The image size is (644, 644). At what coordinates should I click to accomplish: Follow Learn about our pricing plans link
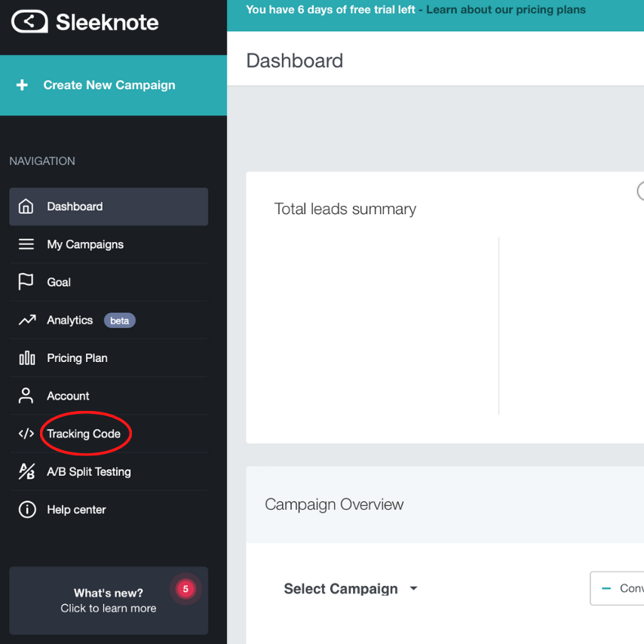click(505, 10)
